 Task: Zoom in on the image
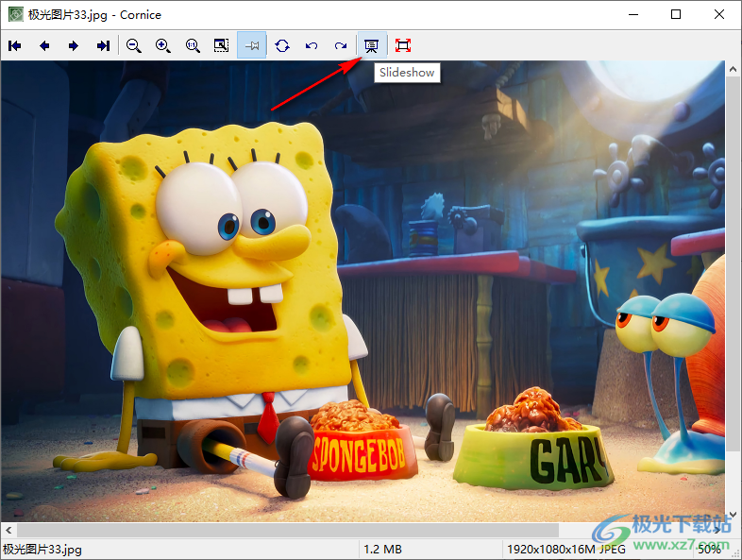pos(163,45)
